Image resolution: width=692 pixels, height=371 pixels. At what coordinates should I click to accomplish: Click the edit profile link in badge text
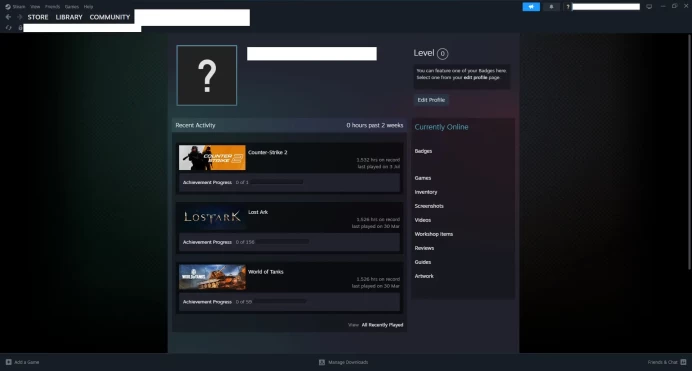coord(475,78)
